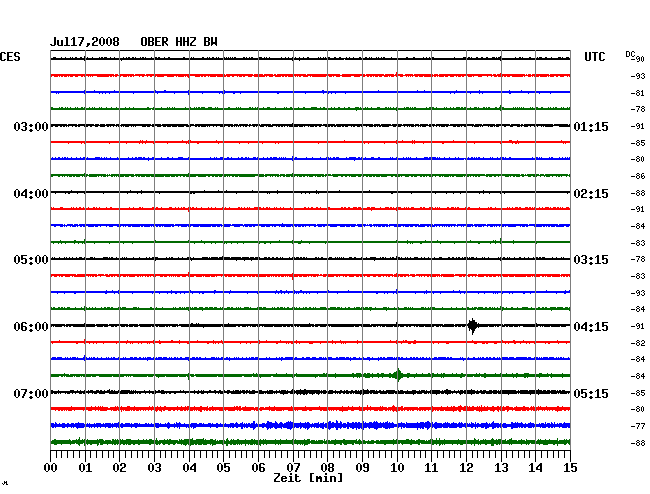This screenshot has width=650, height=494.
Task: Select minute tick label 15
Action: 570,468
